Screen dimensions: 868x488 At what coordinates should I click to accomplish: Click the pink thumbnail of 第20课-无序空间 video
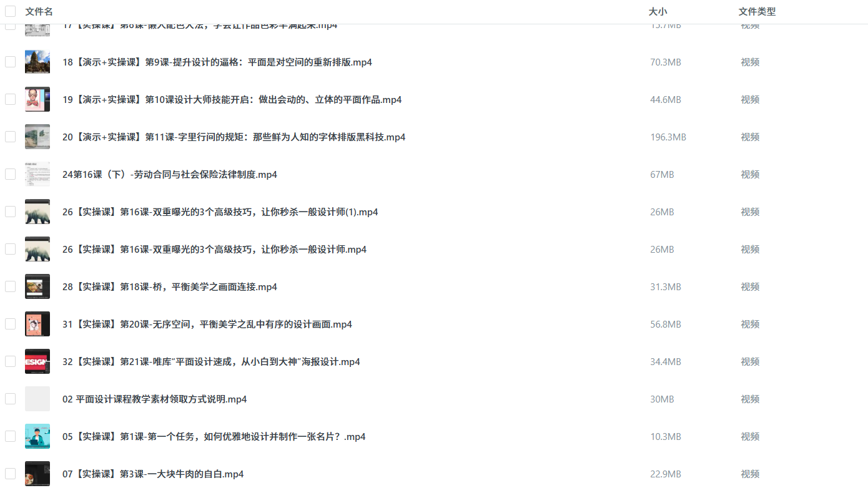click(37, 324)
